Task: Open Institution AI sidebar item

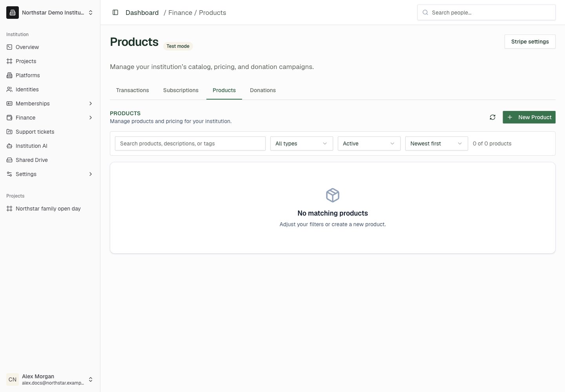Action: point(50,146)
